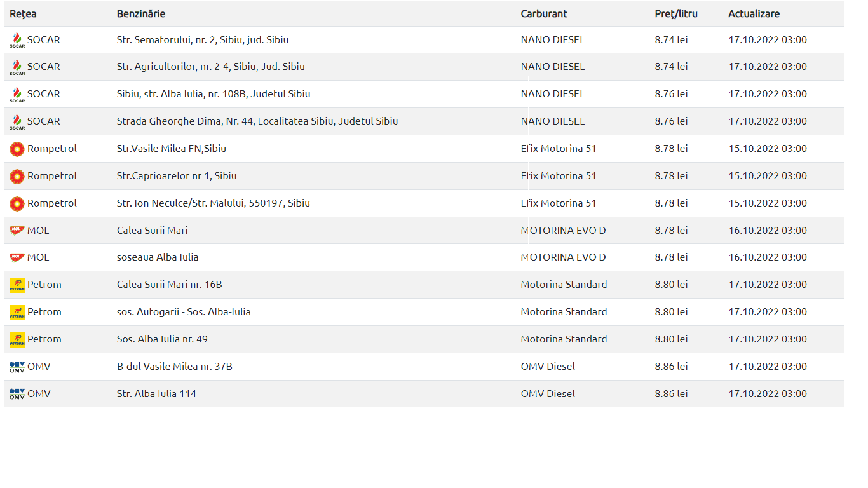Click 15.10.2022 03:00 in Str. Ion Neculce row

(768, 203)
